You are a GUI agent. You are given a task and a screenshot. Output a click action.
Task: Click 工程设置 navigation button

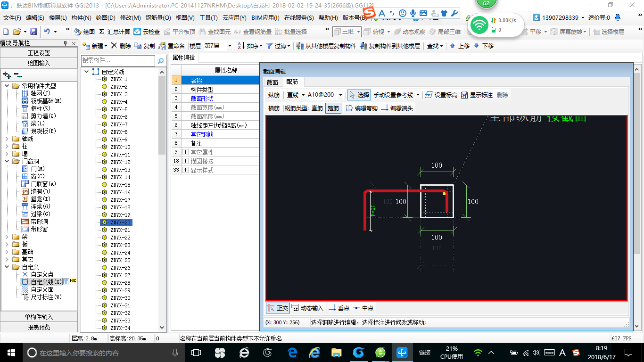39,53
